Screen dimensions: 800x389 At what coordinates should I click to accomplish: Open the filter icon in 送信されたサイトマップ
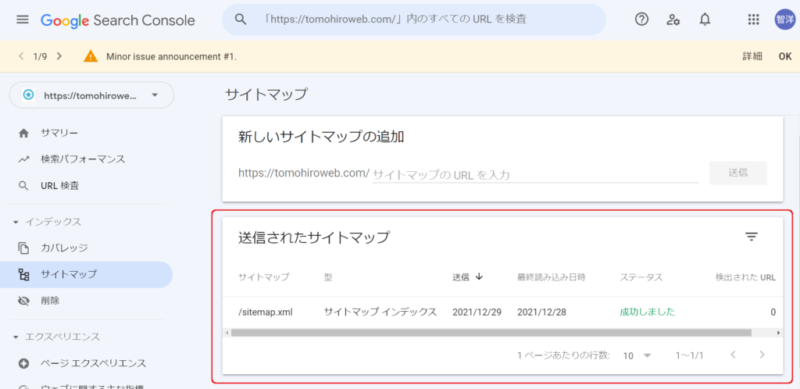(751, 236)
